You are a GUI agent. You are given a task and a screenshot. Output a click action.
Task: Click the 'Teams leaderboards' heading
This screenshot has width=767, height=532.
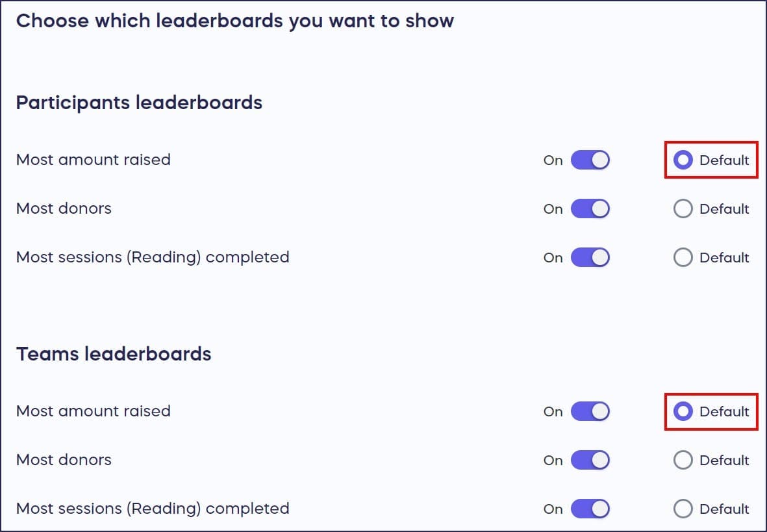coord(114,354)
